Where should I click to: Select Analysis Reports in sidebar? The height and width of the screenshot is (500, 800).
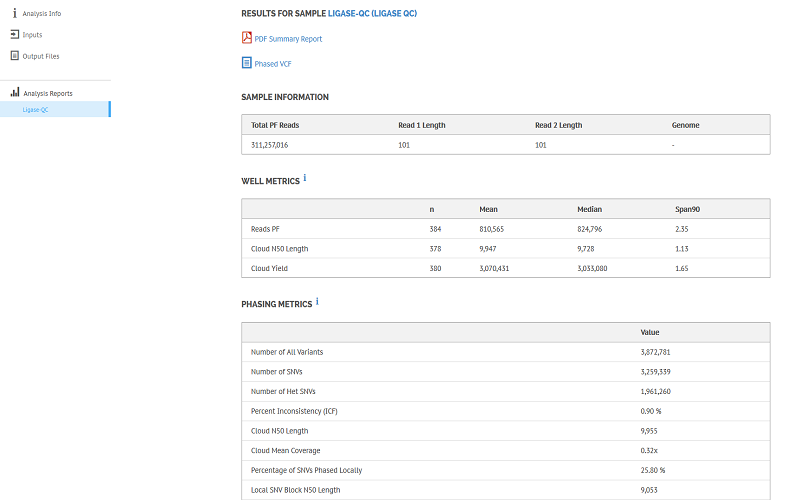(x=47, y=93)
